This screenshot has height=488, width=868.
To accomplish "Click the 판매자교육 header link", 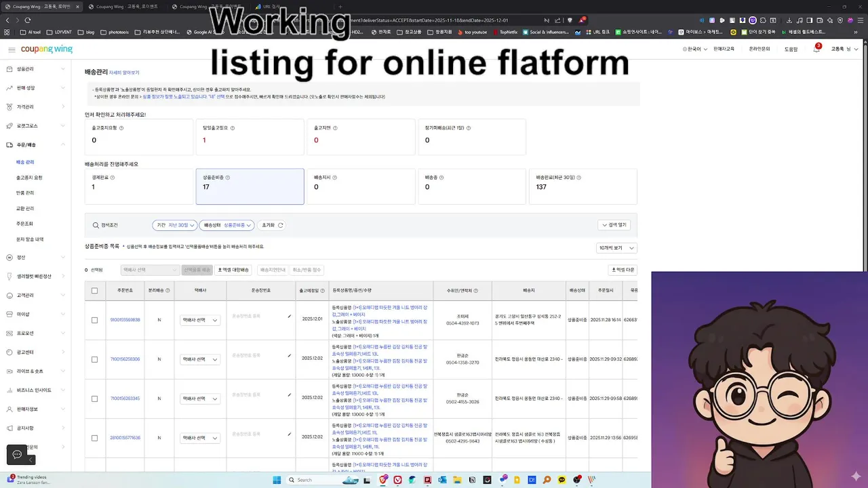I will click(x=724, y=49).
